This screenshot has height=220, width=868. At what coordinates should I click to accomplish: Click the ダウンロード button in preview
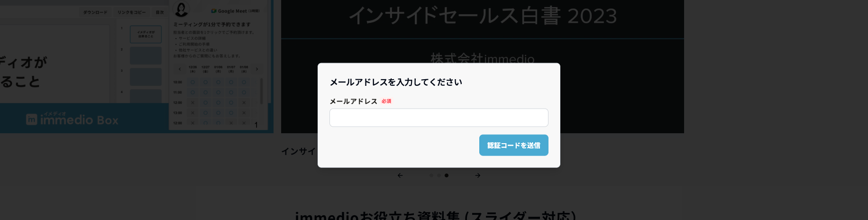point(95,12)
